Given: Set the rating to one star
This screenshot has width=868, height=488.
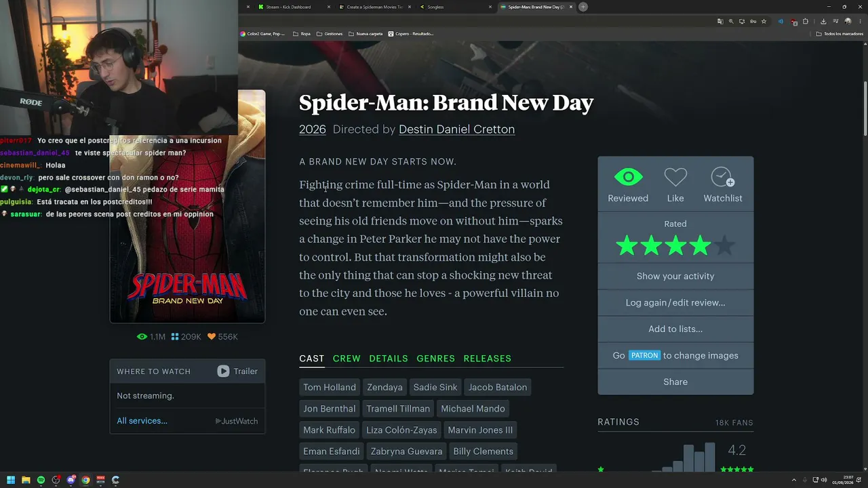Looking at the screenshot, I should [x=627, y=245].
